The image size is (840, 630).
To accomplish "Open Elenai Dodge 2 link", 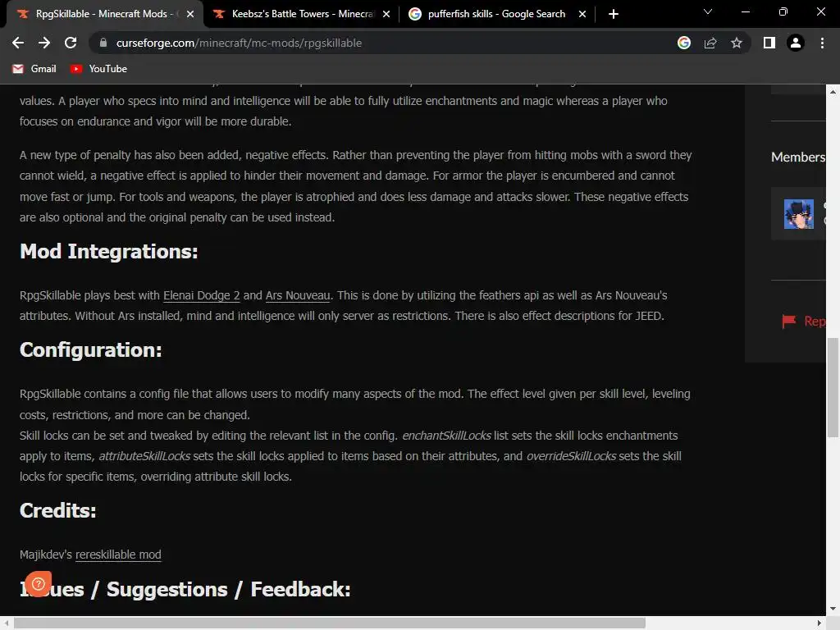I will (202, 295).
